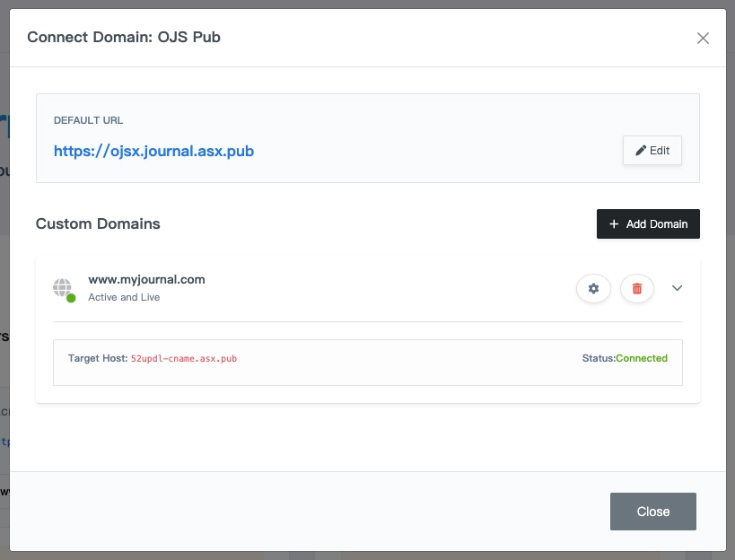Close the dialog with X icon
This screenshot has width=735, height=560.
pos(703,38)
